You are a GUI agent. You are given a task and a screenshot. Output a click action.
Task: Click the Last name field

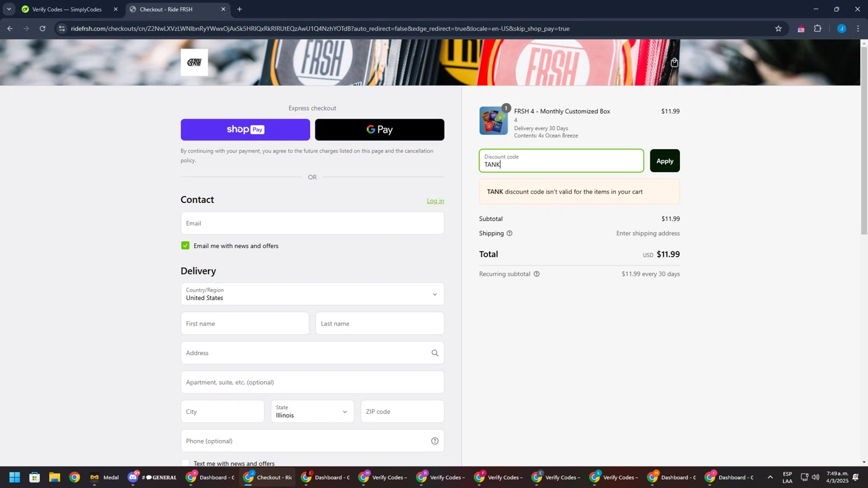[x=380, y=324]
